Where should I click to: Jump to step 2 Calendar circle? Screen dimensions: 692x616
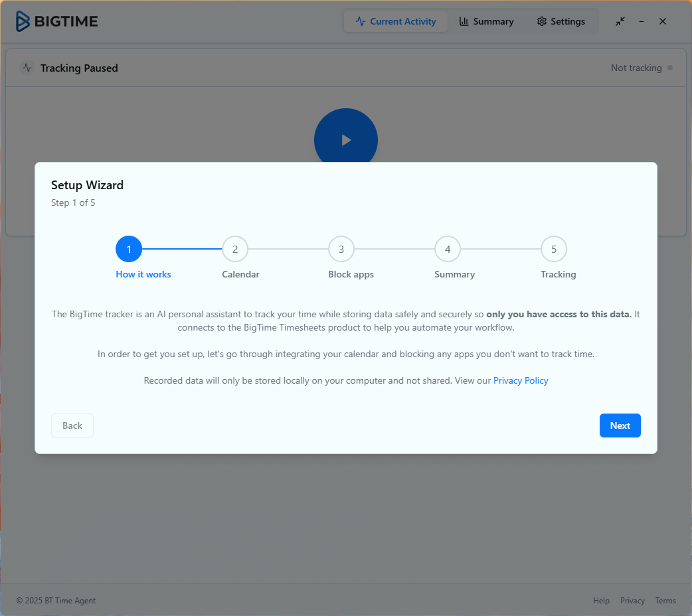235,250
